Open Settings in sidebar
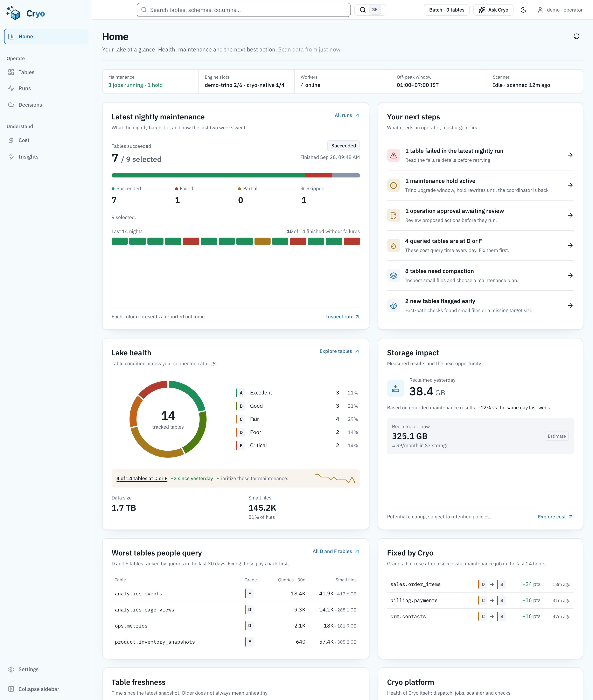The height and width of the screenshot is (700, 593). (x=46, y=669)
